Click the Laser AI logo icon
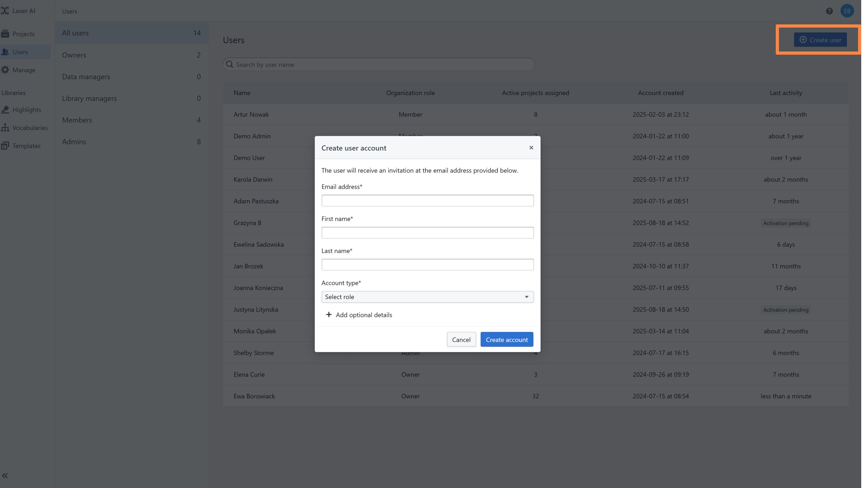 [x=5, y=11]
